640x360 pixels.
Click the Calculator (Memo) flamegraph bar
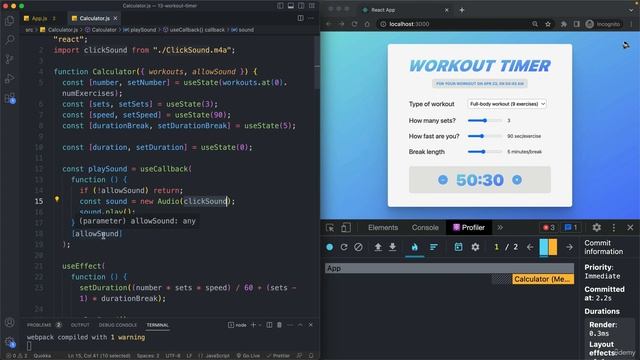pyautogui.click(x=543, y=279)
